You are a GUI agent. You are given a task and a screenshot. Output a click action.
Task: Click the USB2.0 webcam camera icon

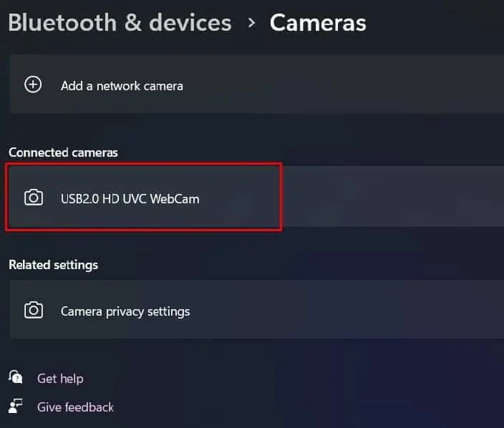tap(34, 198)
